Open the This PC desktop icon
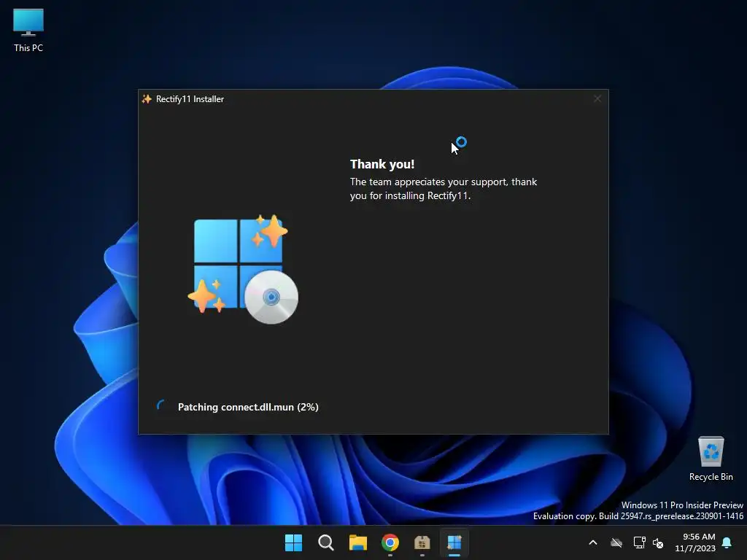The height and width of the screenshot is (560, 747). coord(28,31)
